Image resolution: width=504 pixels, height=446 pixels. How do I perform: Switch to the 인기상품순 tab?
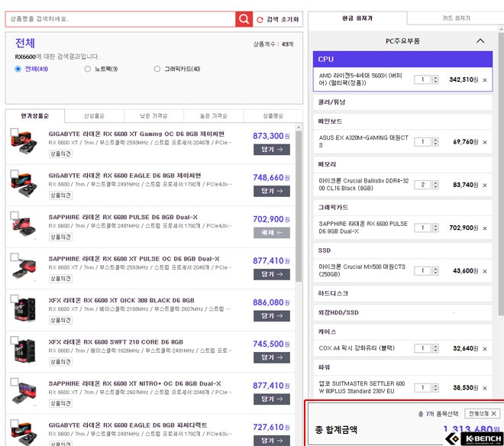(35, 116)
